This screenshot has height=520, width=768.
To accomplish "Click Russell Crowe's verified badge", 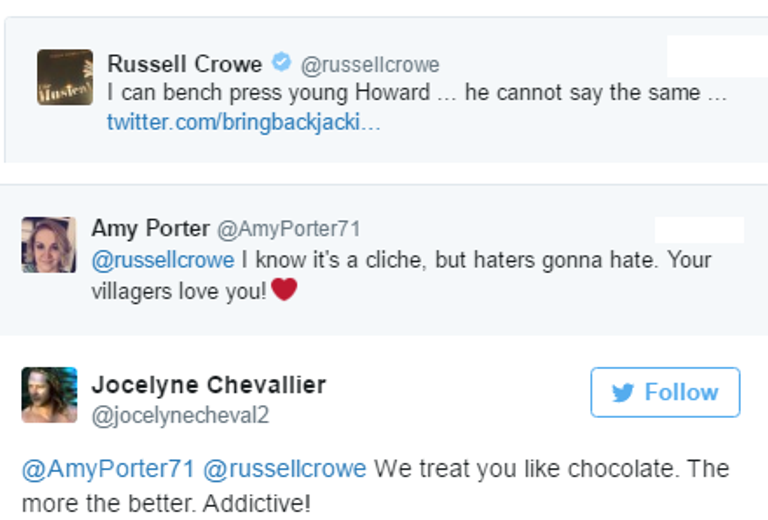I will click(281, 64).
